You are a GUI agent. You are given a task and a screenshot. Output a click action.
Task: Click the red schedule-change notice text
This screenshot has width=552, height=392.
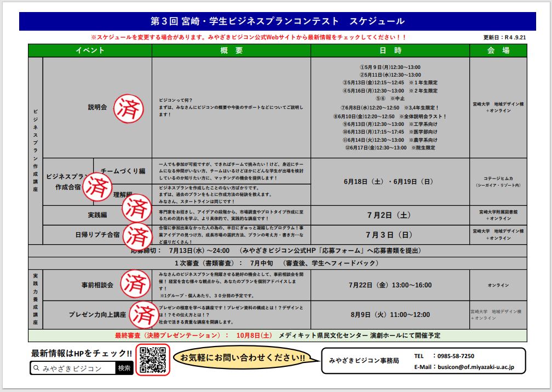click(249, 37)
